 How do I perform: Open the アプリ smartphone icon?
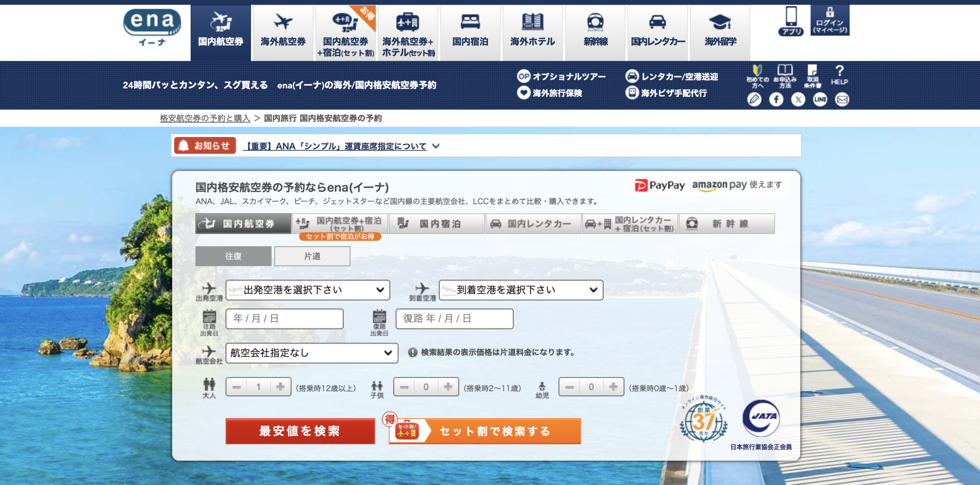791,21
